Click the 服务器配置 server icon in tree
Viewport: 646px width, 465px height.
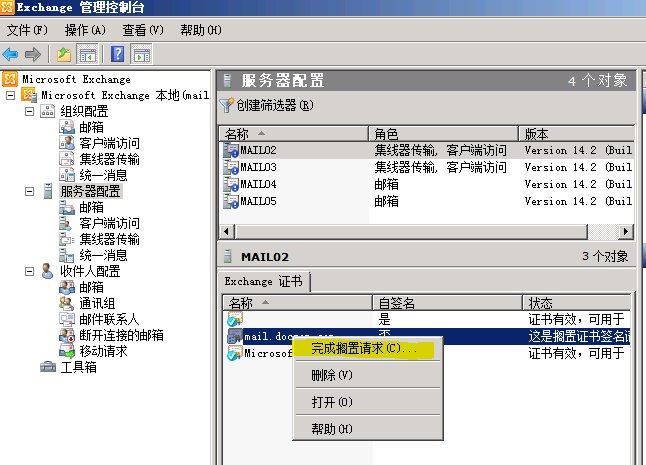tap(48, 191)
